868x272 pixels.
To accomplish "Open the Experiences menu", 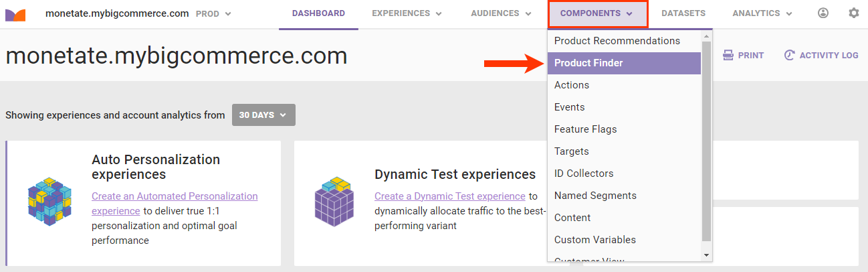I will tap(407, 13).
